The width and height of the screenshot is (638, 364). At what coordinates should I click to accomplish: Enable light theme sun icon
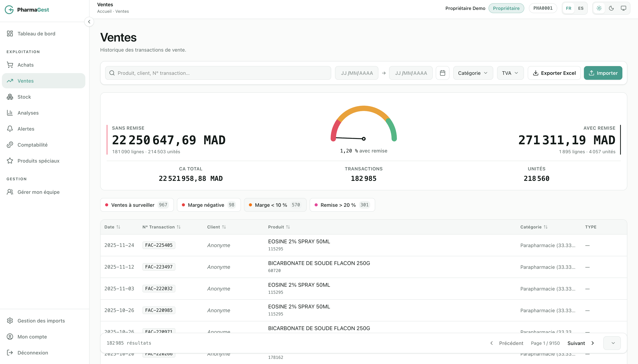tap(599, 8)
